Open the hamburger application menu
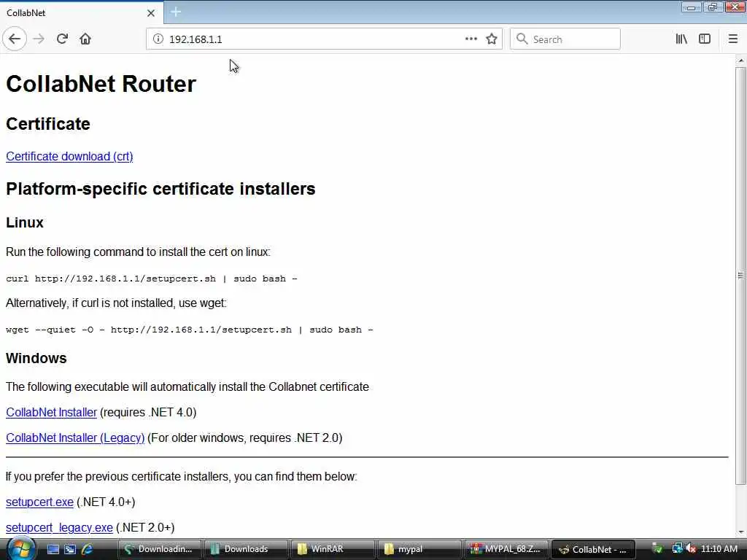The height and width of the screenshot is (560, 747). coord(732,39)
